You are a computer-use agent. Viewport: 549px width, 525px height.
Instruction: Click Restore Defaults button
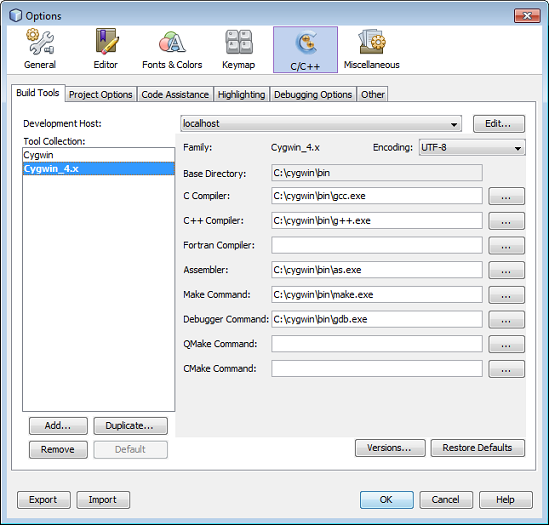478,448
